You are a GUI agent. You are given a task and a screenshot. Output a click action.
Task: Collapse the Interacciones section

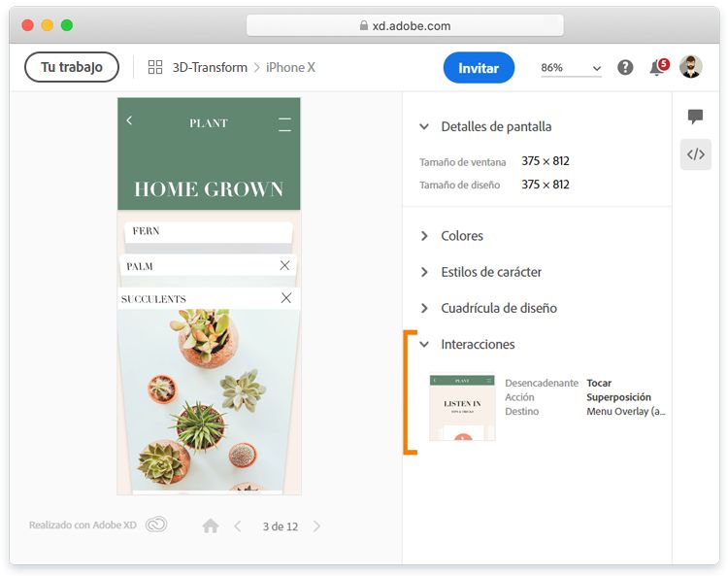pos(424,344)
